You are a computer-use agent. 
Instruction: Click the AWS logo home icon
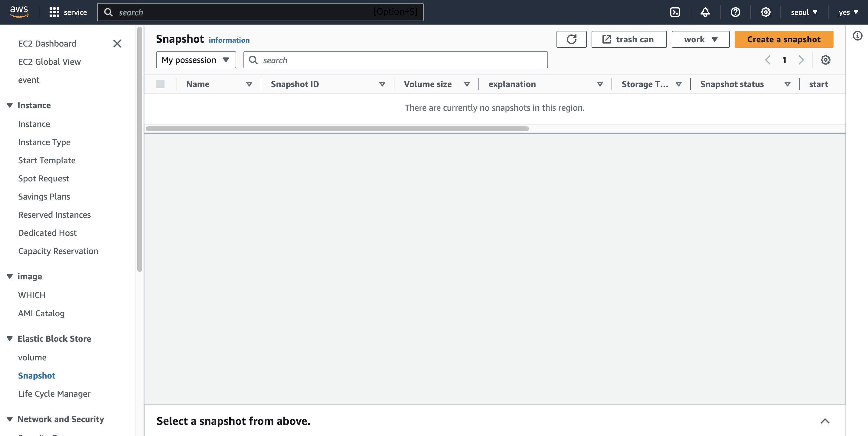19,12
